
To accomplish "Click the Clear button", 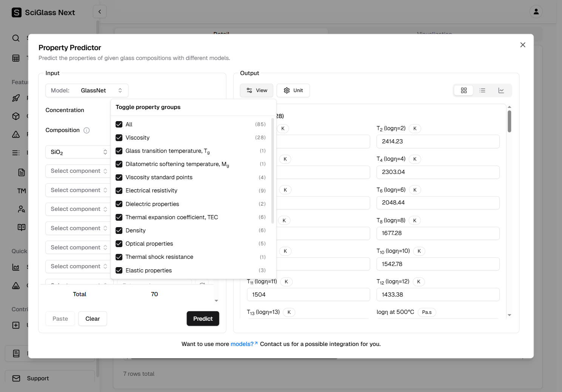I will pyautogui.click(x=93, y=319).
